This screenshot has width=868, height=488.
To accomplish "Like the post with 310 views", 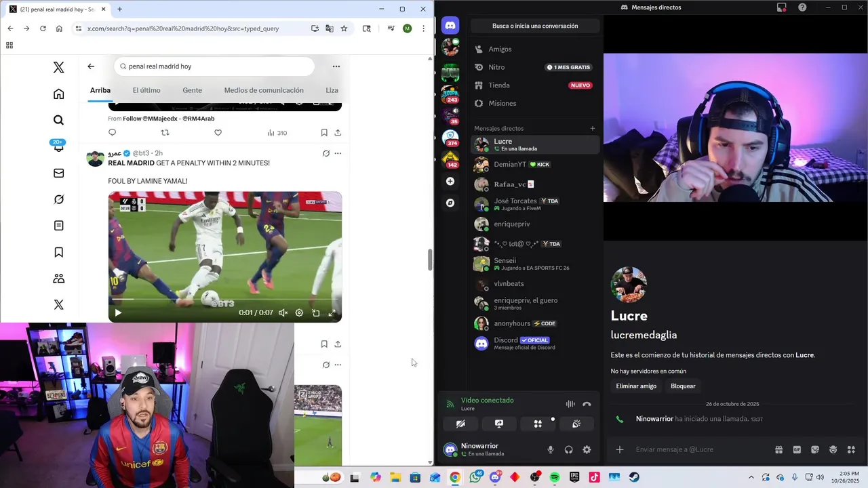I will [x=218, y=133].
